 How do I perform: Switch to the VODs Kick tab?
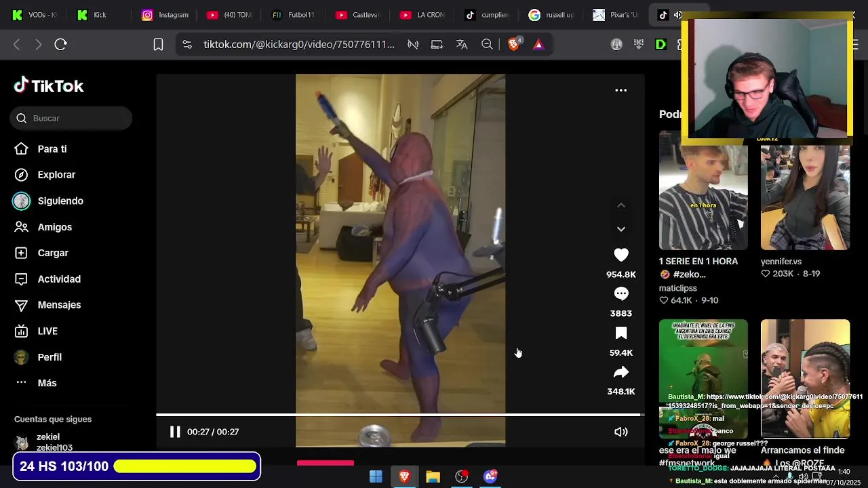pyautogui.click(x=35, y=15)
